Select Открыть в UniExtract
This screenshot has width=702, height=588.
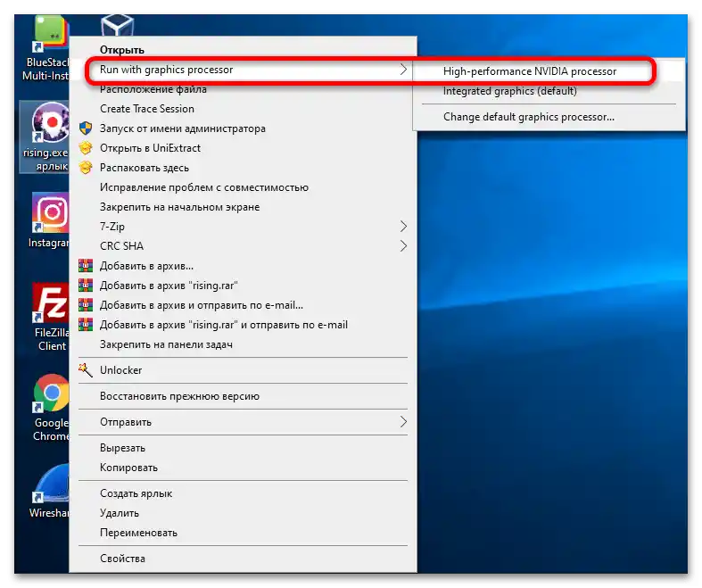(244, 148)
